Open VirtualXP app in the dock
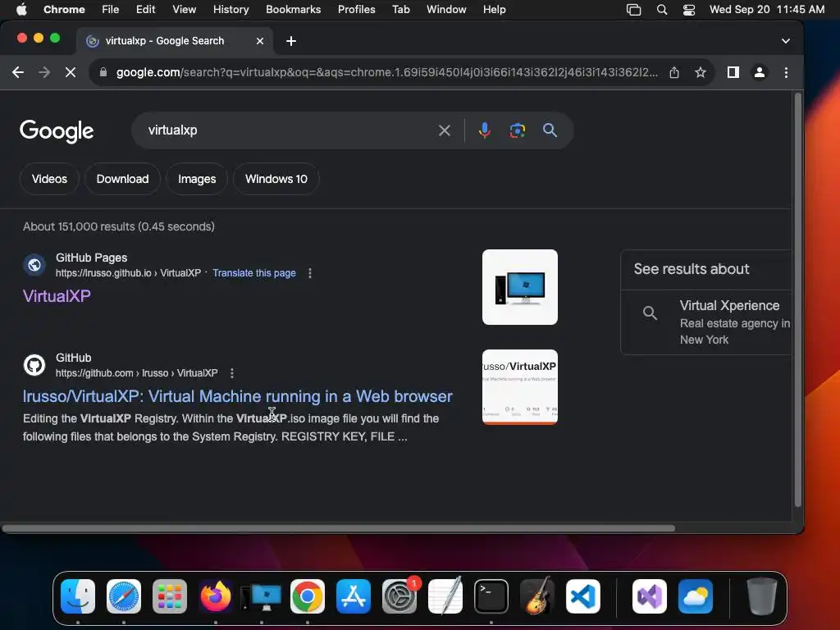This screenshot has height=630, width=840. 262,597
